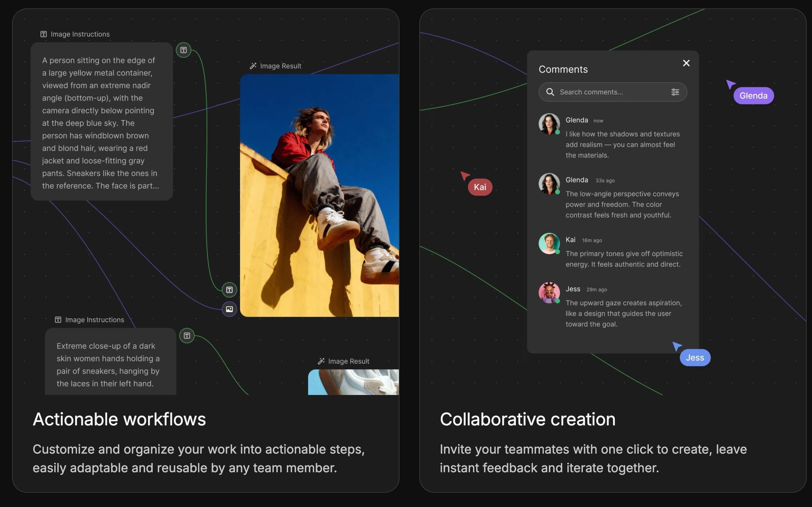
Task: Click Jess's avatar in the comments list
Action: 549,292
